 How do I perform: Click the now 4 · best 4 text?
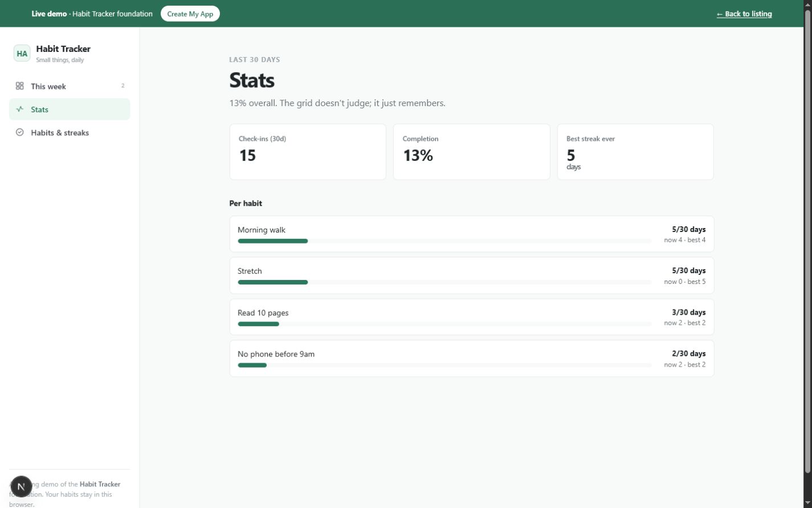684,240
